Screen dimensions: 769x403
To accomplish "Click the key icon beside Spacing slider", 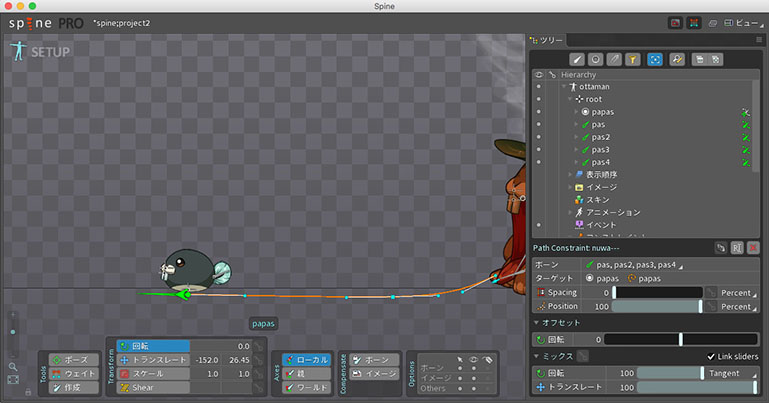I will click(711, 293).
